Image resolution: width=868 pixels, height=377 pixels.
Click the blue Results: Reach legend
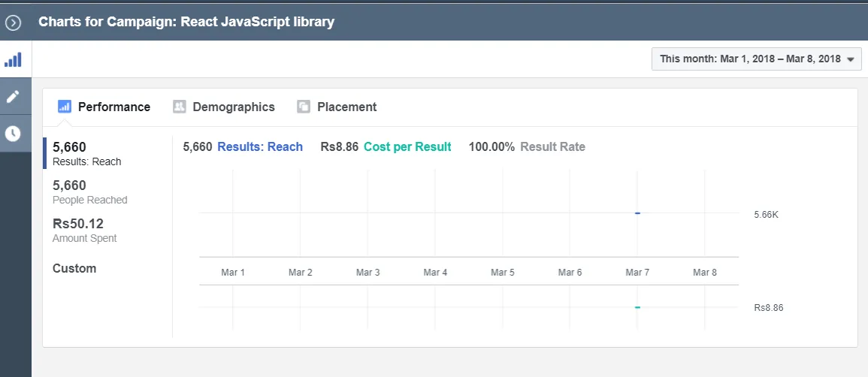pos(259,147)
